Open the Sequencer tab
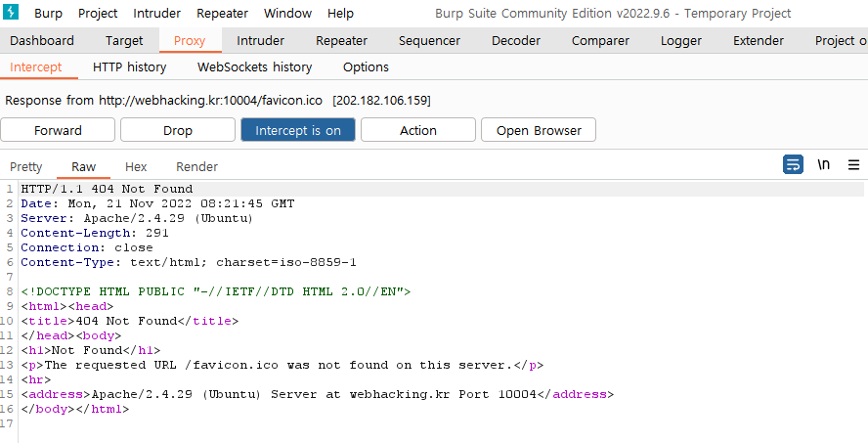The width and height of the screenshot is (868, 443). [429, 40]
